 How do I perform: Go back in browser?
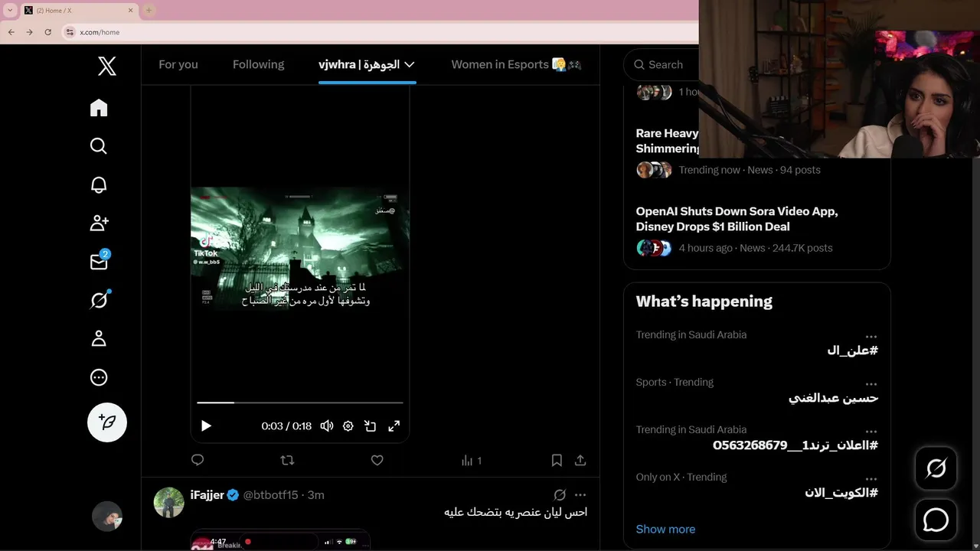pos(11,32)
